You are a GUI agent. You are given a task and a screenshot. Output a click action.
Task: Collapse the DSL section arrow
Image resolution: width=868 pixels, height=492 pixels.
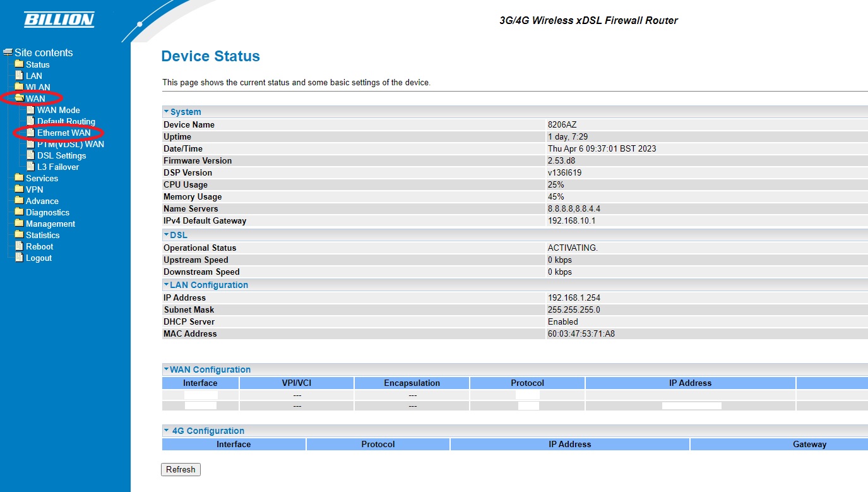(167, 235)
